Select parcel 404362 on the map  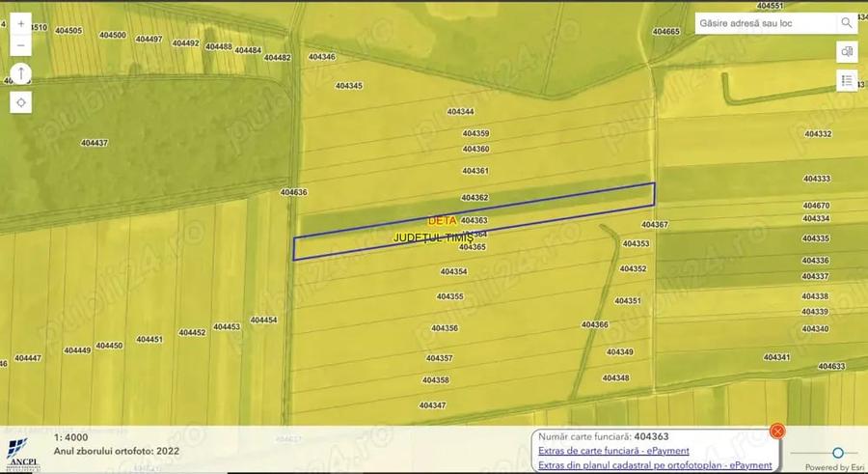pyautogui.click(x=475, y=197)
